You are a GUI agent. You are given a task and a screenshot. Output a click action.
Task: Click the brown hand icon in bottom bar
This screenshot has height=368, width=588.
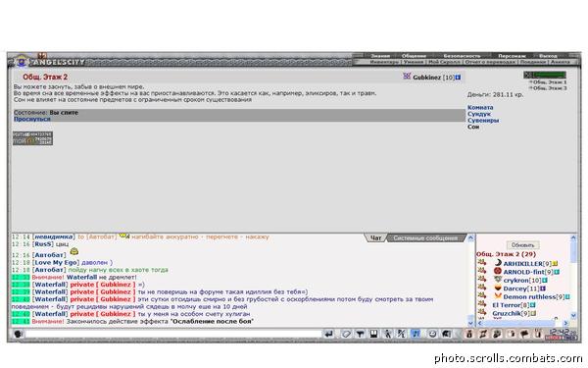[511, 334]
